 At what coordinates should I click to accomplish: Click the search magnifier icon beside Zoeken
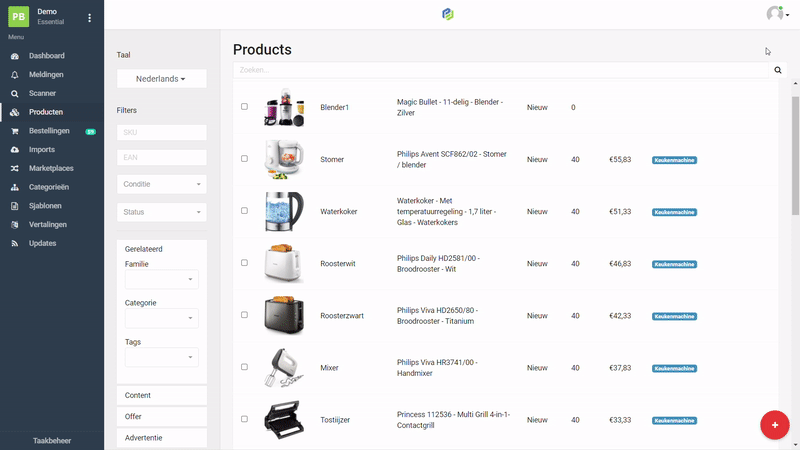pos(778,71)
